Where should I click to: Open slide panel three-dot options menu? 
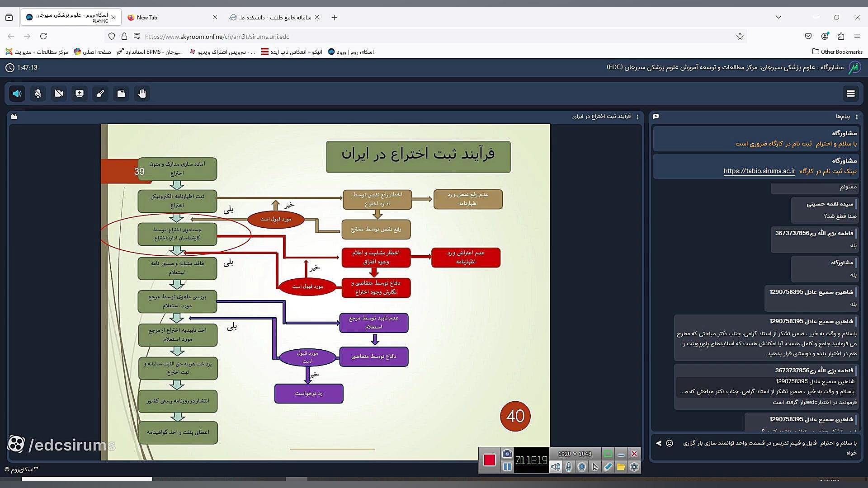coord(637,117)
